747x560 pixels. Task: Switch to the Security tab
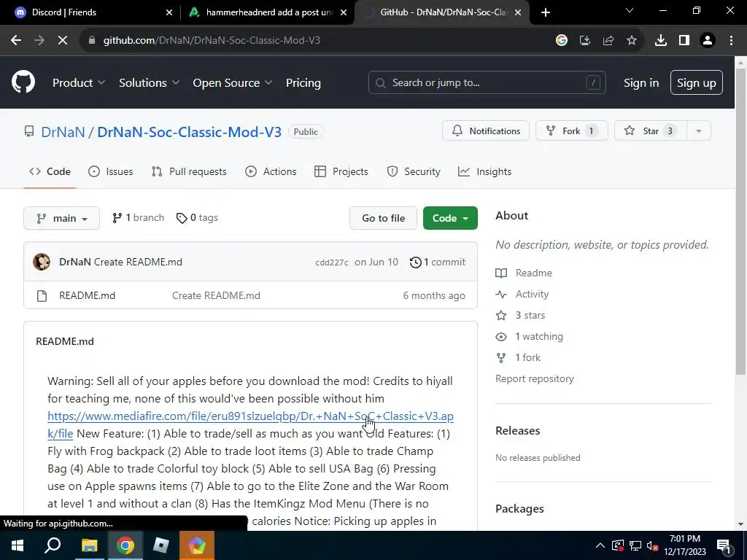click(x=414, y=171)
